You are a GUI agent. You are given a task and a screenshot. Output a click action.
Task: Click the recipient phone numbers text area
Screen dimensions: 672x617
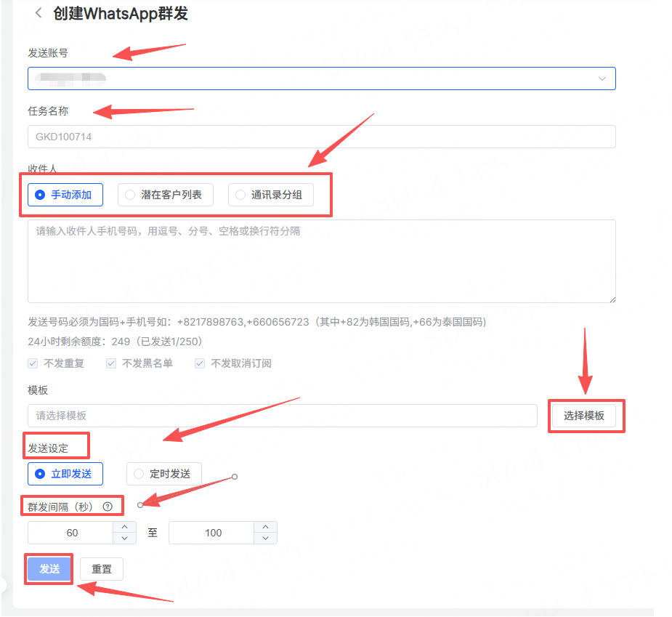(x=321, y=261)
